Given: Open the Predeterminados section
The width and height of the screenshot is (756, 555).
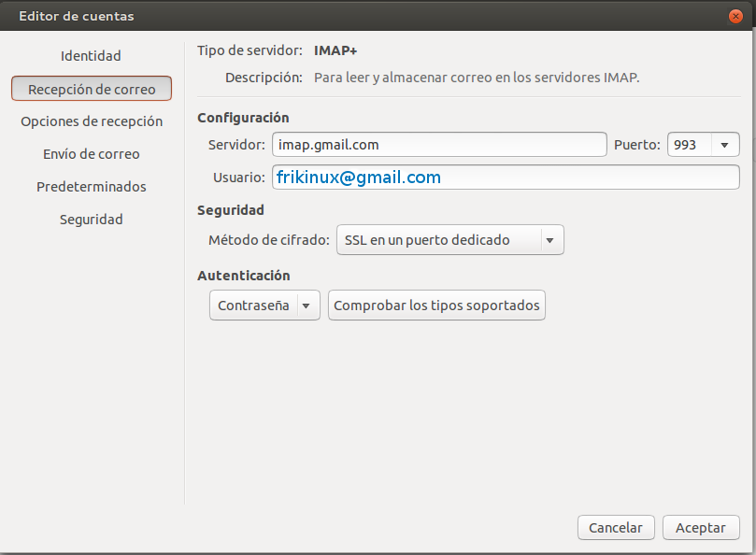Looking at the screenshot, I should pos(92,187).
